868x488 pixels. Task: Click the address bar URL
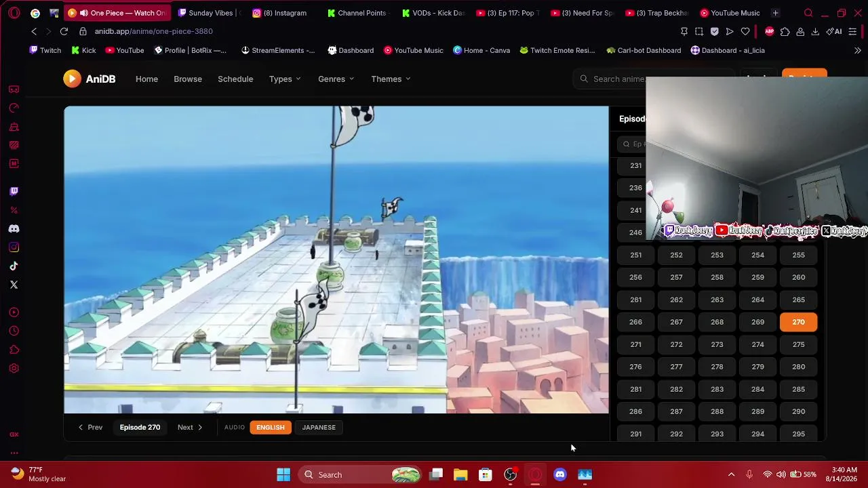pos(154,31)
